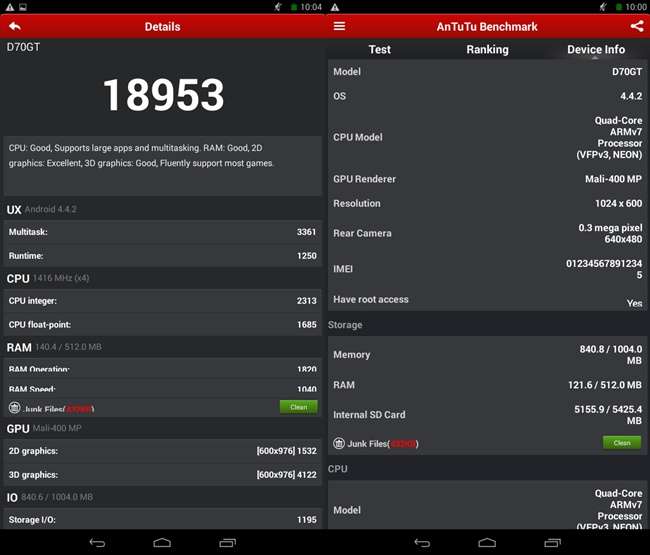Screen dimensions: 650x555
Task: Switch to the Test tab
Action: click(x=380, y=49)
